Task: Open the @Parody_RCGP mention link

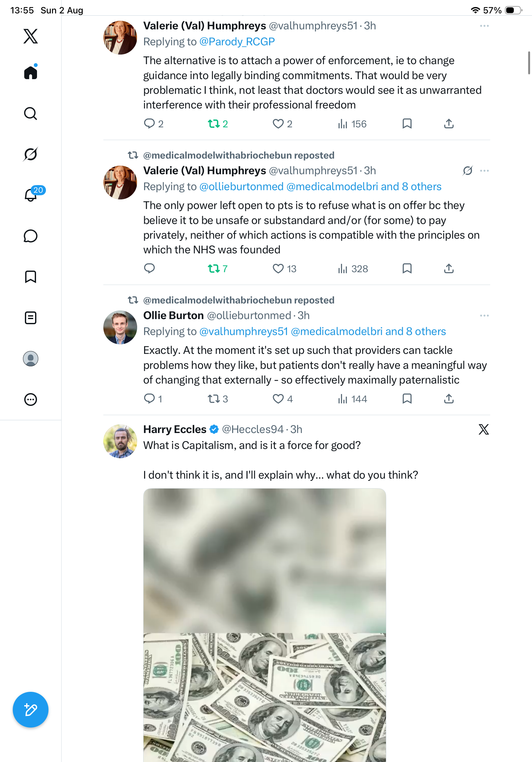Action: tap(237, 42)
